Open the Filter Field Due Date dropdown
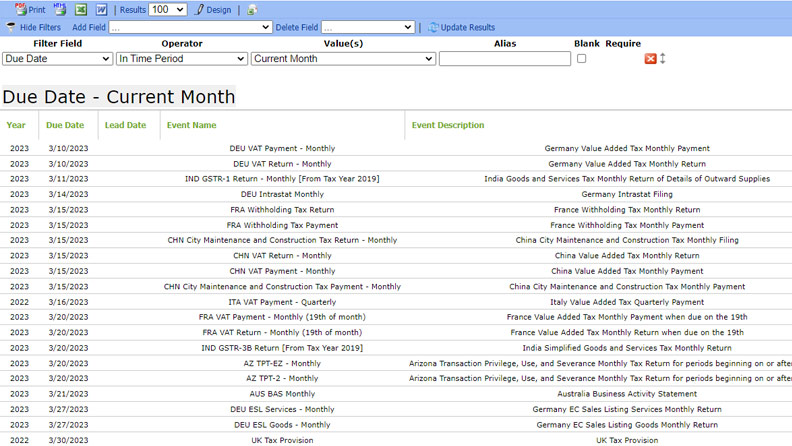792x446 pixels. click(57, 59)
